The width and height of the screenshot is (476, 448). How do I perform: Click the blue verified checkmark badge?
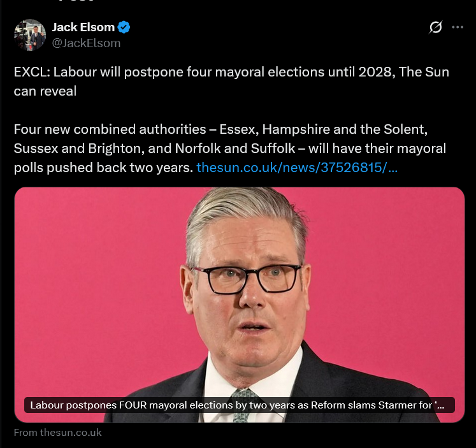(125, 27)
